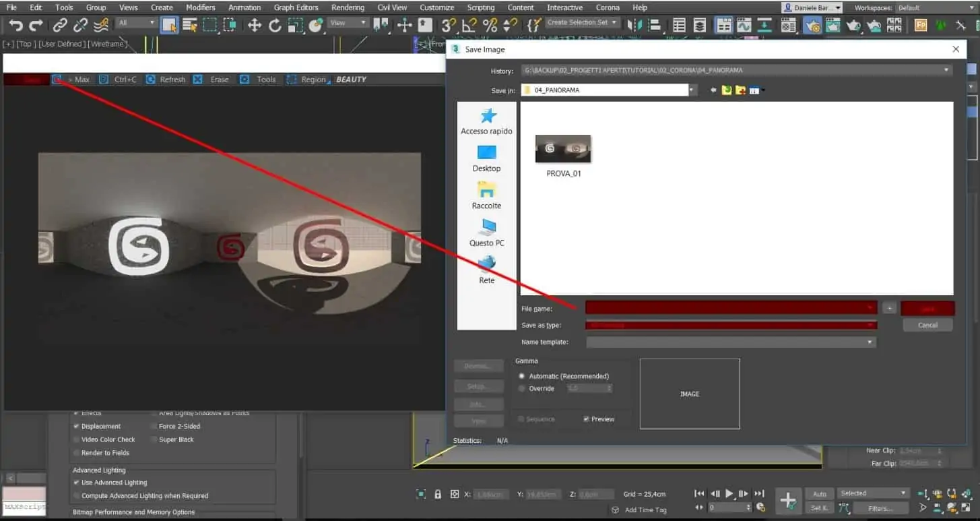Open the Civil View menu

click(391, 7)
